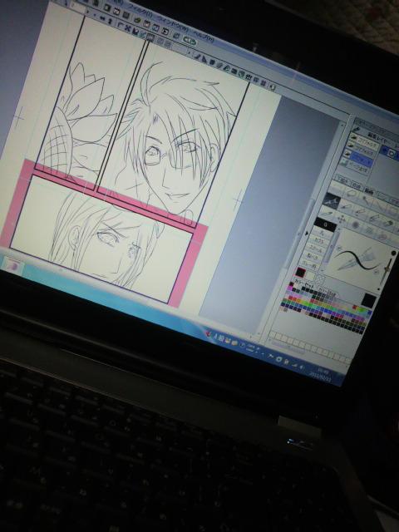Toggle visibility of the second layer

[351, 145]
